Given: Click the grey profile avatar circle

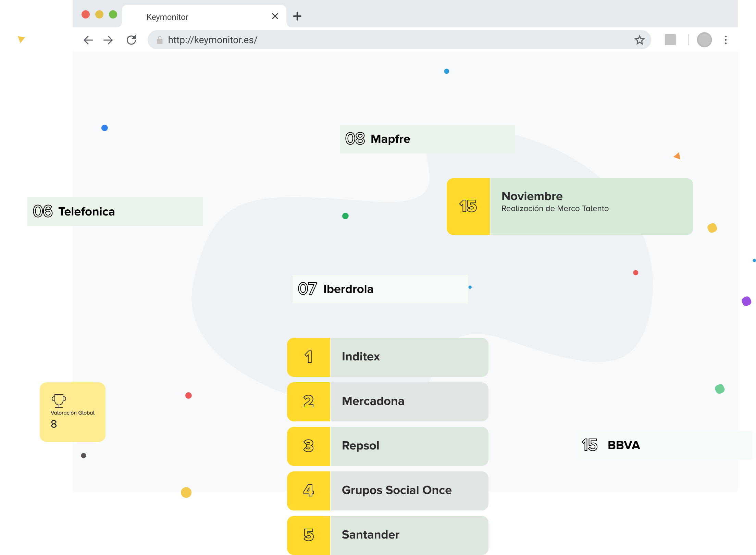Looking at the screenshot, I should point(704,40).
